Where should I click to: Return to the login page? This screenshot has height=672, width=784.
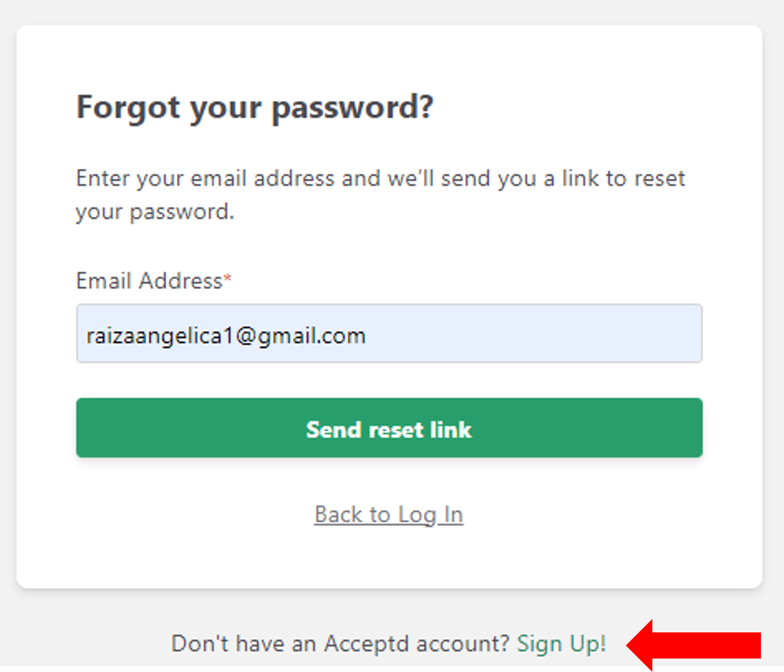[389, 515]
